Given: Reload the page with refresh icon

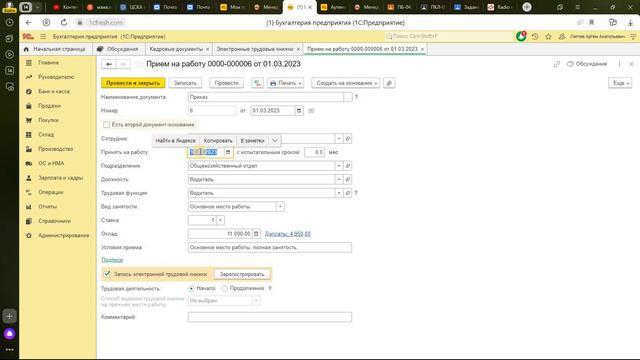Looking at the screenshot, I should 64,22.
